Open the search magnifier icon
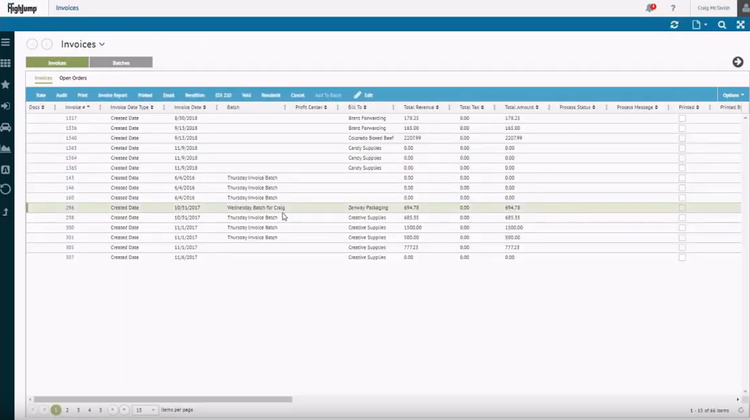The image size is (750, 420). [x=722, y=25]
